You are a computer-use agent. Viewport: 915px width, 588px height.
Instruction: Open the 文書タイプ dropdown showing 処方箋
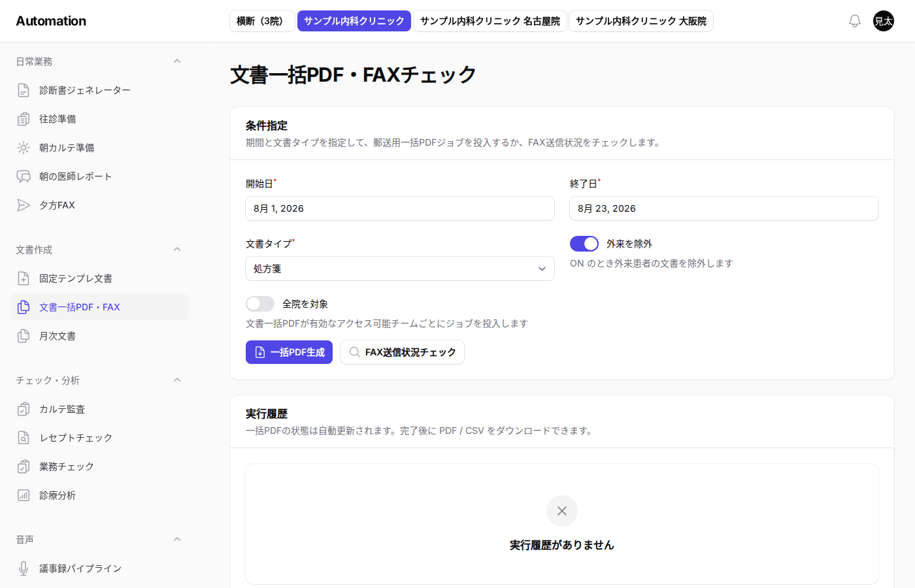[x=400, y=269]
